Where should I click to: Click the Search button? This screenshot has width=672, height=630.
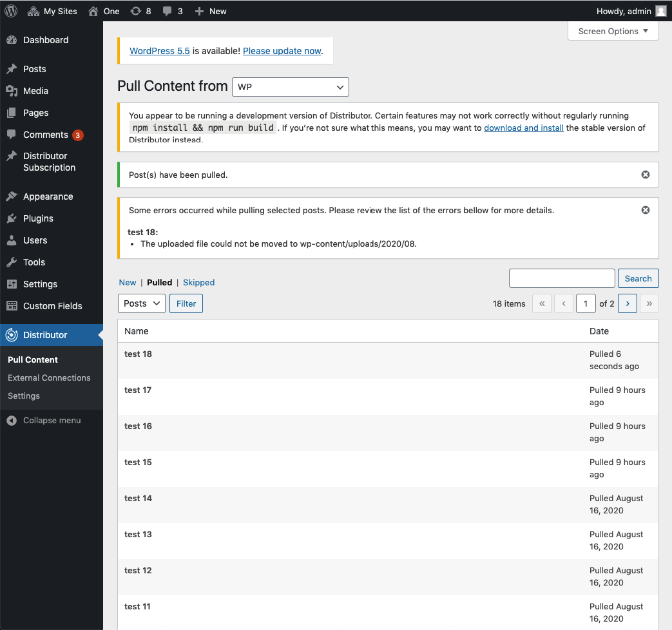point(638,278)
